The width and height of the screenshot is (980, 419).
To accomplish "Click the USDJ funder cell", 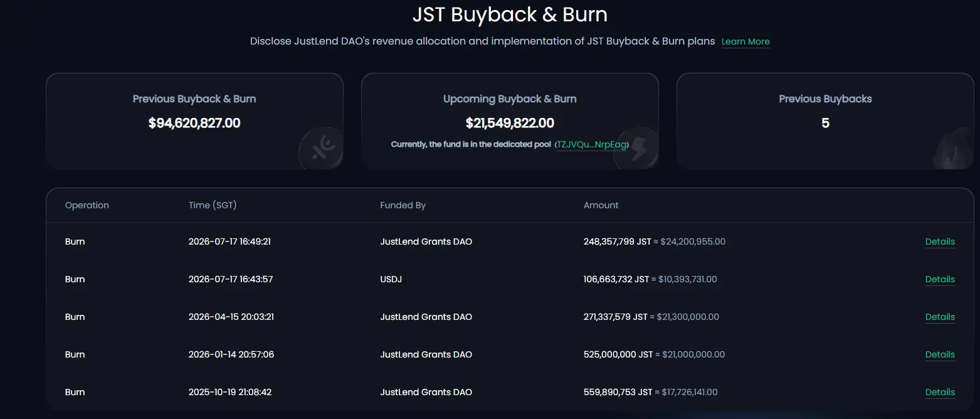I will coord(391,279).
